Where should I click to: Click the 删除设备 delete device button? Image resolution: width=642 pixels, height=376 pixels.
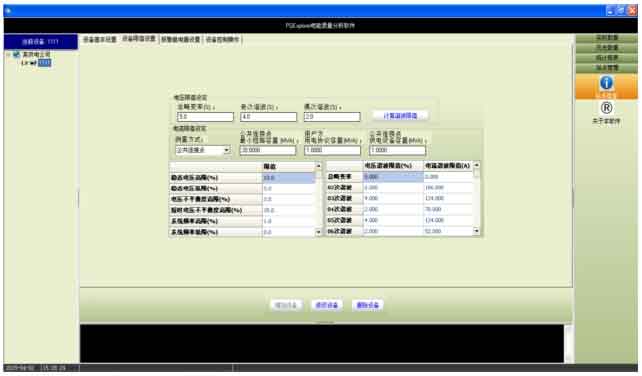coord(367,305)
